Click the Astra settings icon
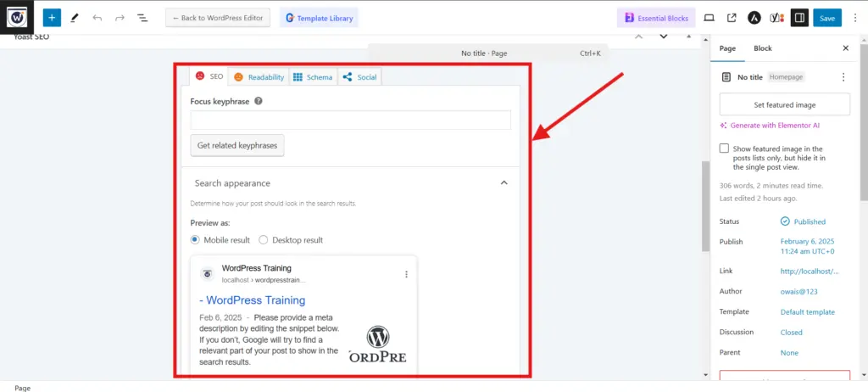 (754, 18)
